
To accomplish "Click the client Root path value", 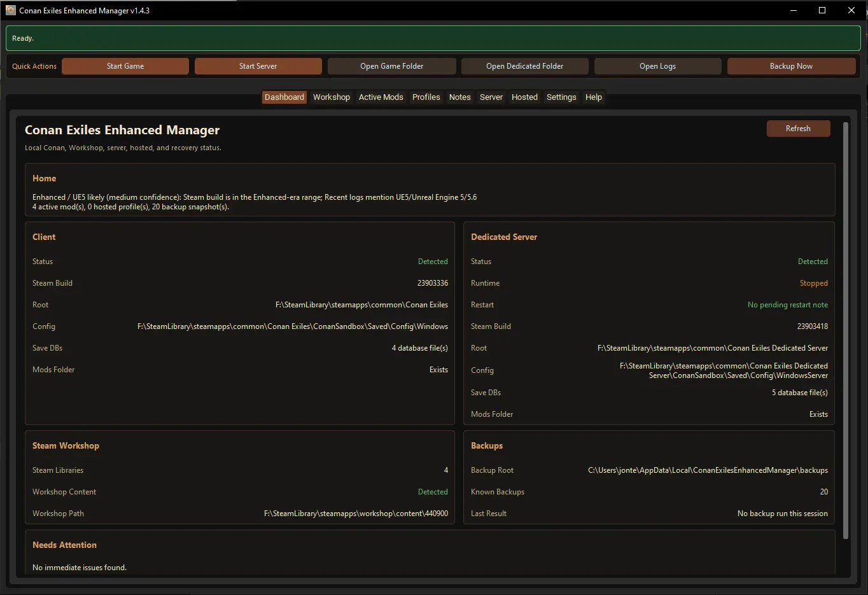I will point(361,305).
